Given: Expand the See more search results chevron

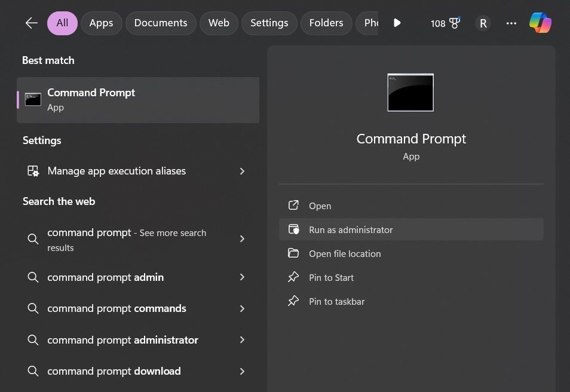Looking at the screenshot, I should pos(242,239).
